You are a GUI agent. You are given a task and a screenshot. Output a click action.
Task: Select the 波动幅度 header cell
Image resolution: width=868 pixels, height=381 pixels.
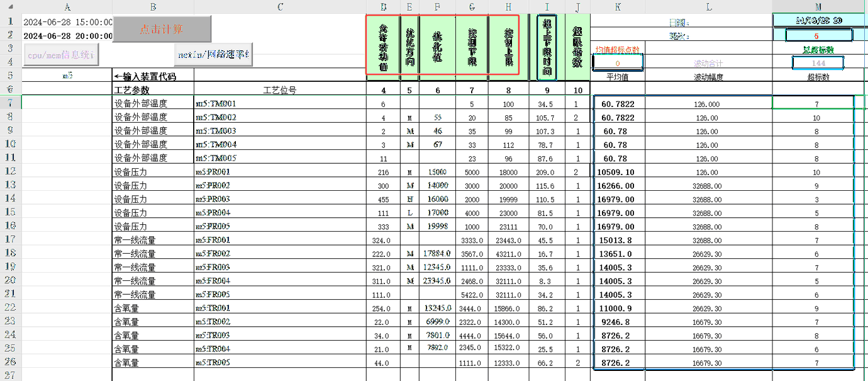point(708,77)
